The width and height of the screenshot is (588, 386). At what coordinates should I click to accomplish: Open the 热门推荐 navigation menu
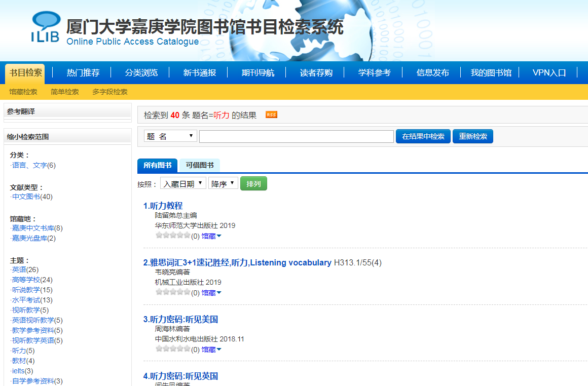click(83, 72)
